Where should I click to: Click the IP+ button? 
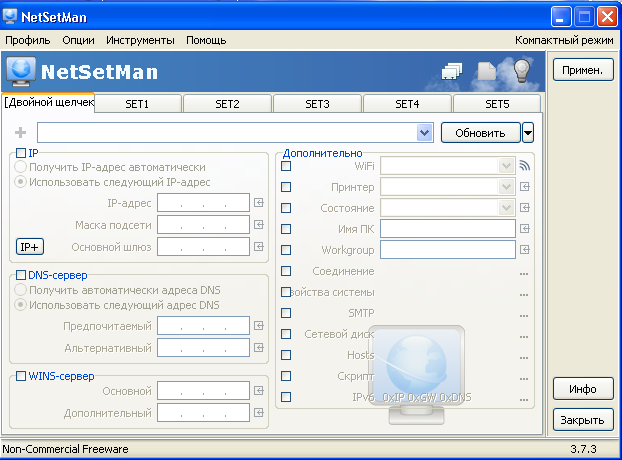click(x=30, y=247)
